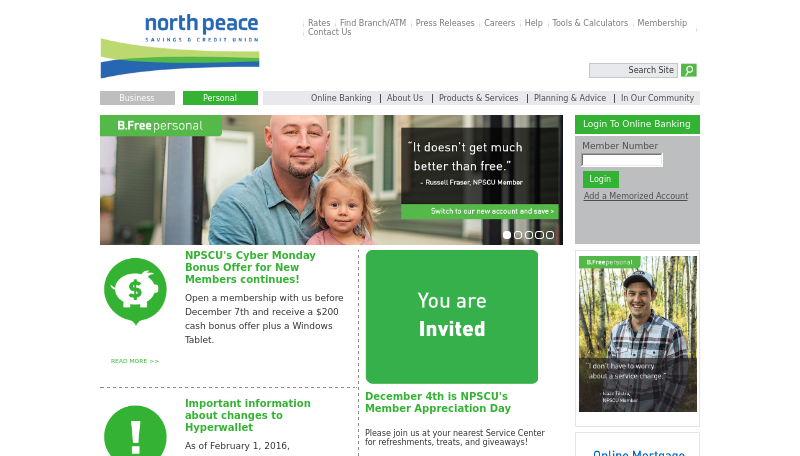Open the Membership link

(x=662, y=23)
